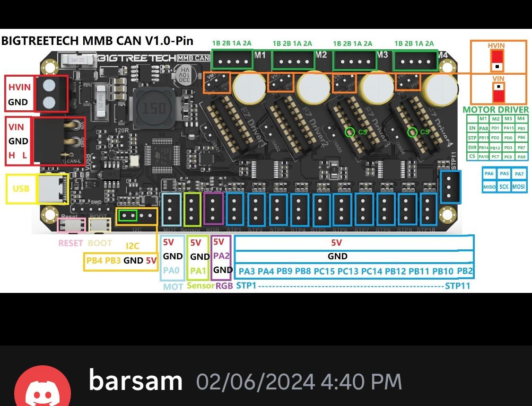Image resolution: width=532 pixels, height=406 pixels.
Task: Click the STP11 connector on right edge
Action: (x=450, y=186)
